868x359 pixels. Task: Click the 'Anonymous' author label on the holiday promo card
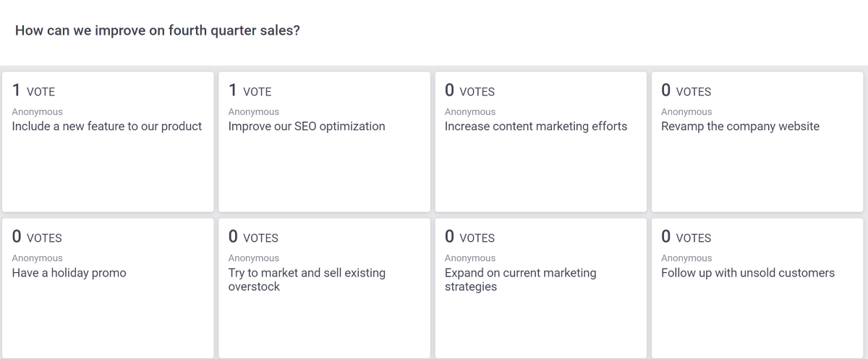[37, 258]
